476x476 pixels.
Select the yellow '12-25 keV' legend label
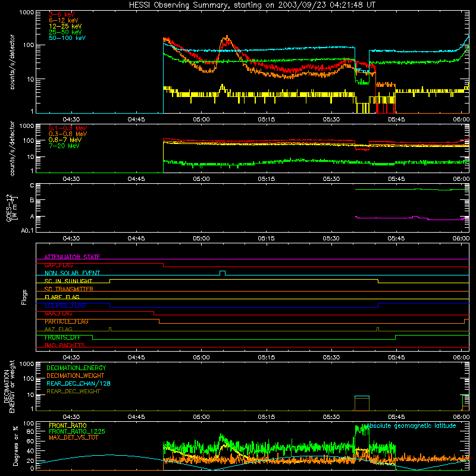click(x=65, y=26)
